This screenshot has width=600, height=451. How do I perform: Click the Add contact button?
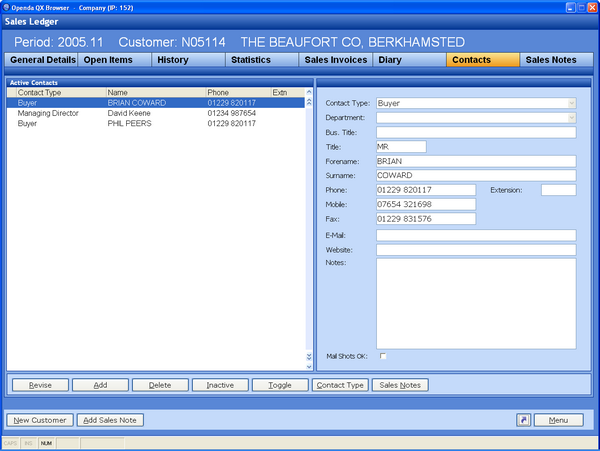tap(100, 385)
